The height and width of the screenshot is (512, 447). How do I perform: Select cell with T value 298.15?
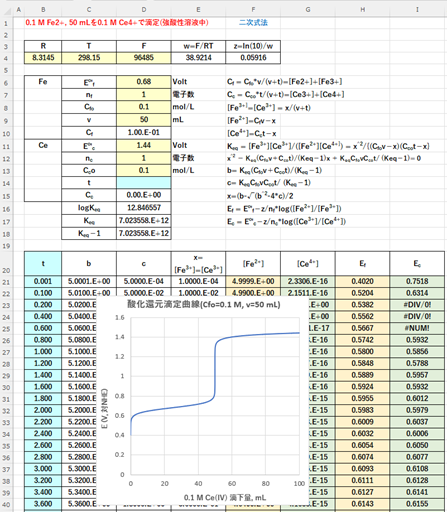(89, 58)
